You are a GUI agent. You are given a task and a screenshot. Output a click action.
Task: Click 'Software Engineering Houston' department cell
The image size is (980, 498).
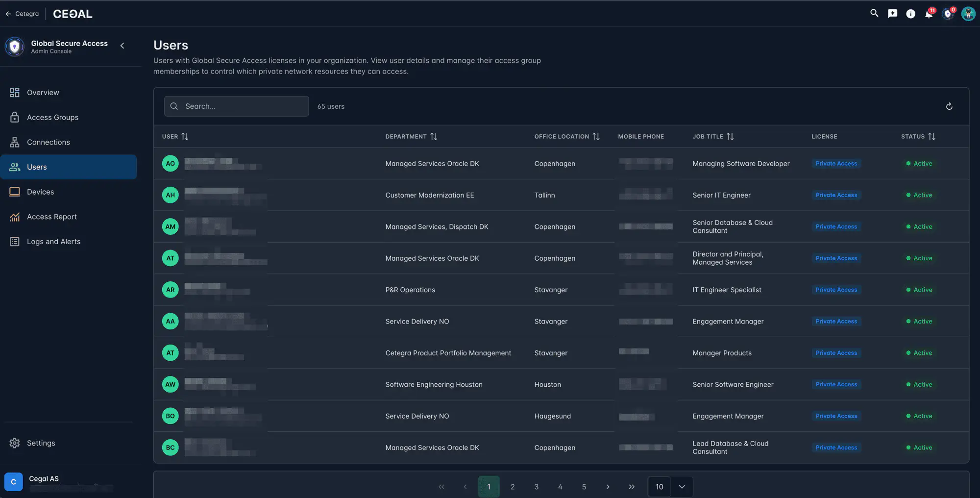point(434,384)
